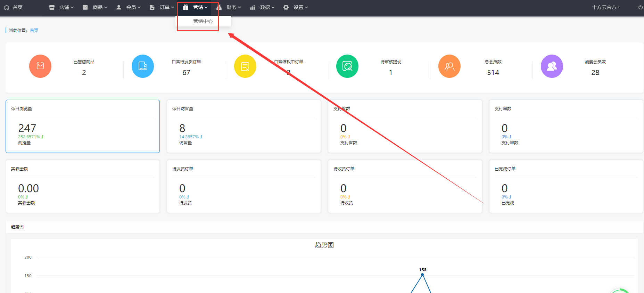
Task: Click the 会员 member person icon
Action: (x=119, y=7)
